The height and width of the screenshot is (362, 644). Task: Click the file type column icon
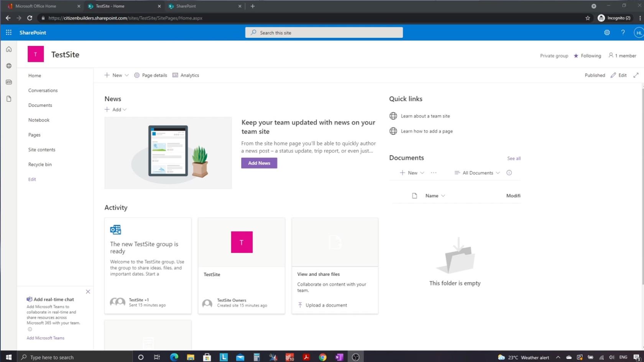pyautogui.click(x=414, y=196)
